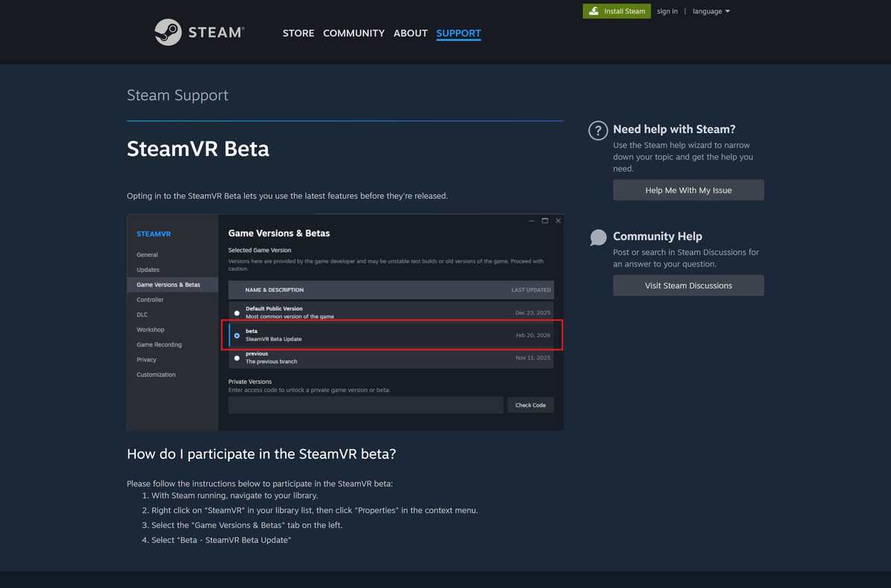
Task: Click the Community Help speech bubble icon
Action: (x=598, y=238)
